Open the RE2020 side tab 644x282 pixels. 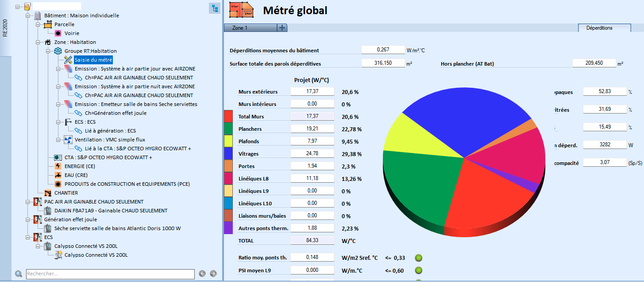coord(5,28)
